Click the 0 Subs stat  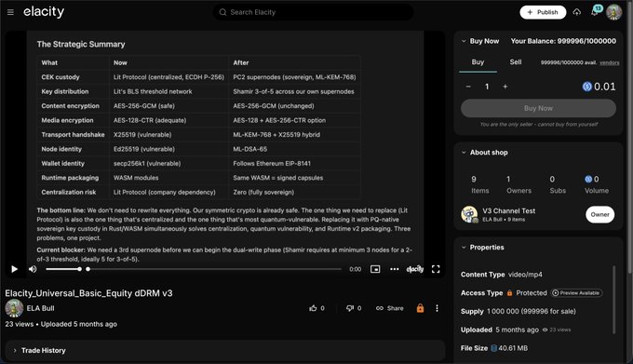coord(558,184)
